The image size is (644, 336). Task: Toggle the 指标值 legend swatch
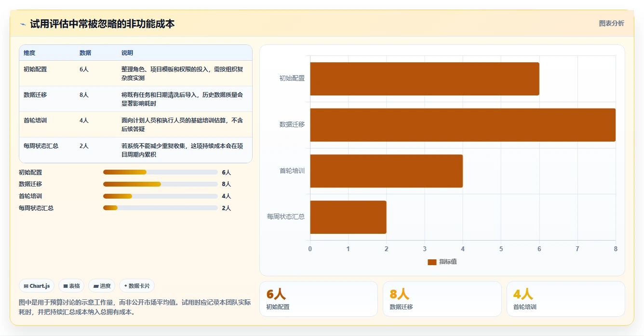click(432, 262)
